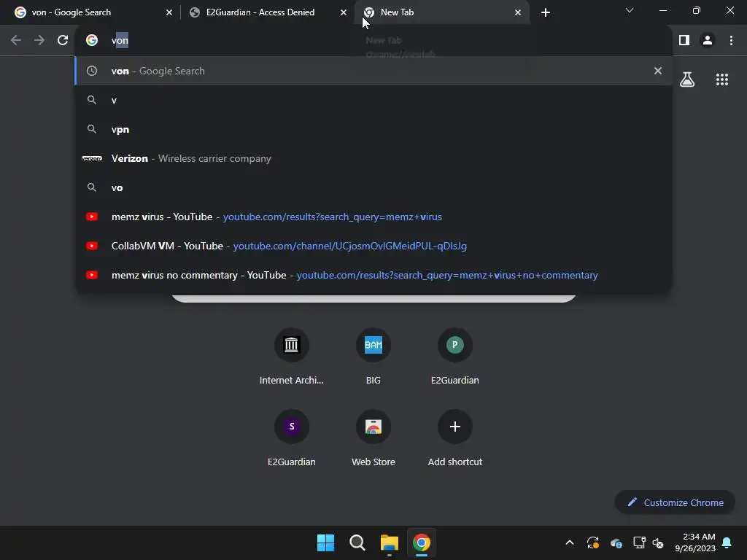
Task: Open the Chrome side panel
Action: 684,41
